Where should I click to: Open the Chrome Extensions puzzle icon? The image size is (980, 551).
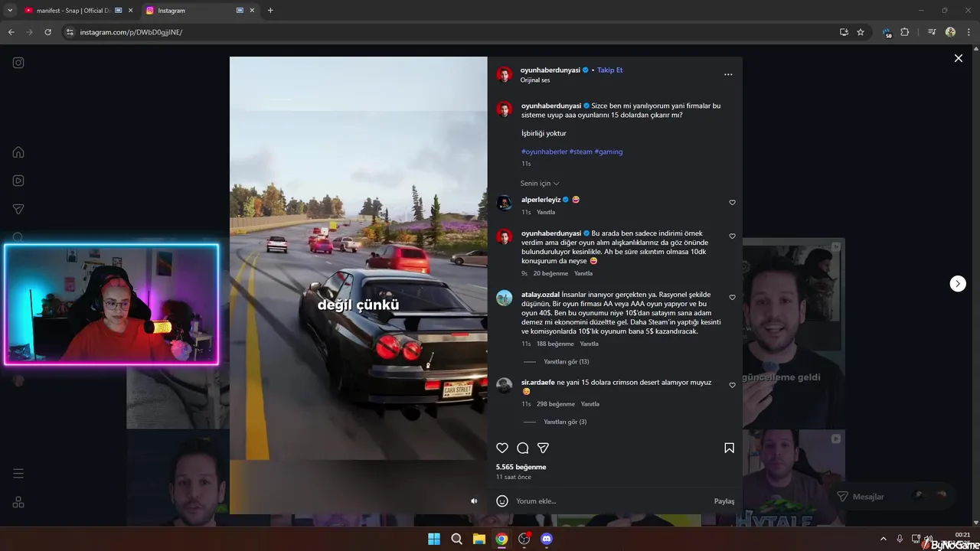(x=904, y=32)
